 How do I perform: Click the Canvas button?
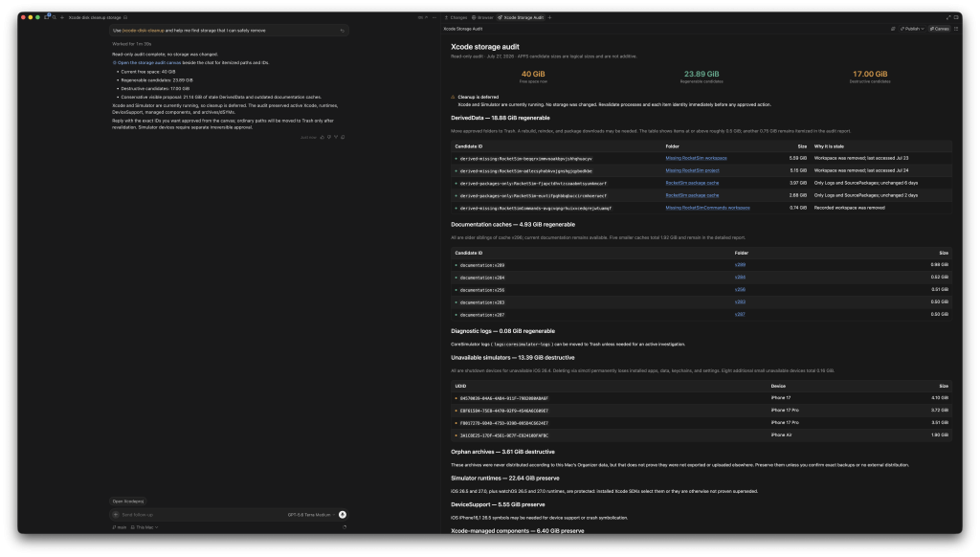(939, 29)
